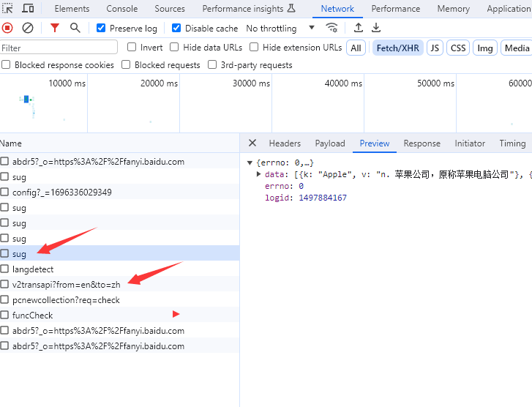532x407 pixels.
Task: Open network search with magnifier icon
Action: pyautogui.click(x=75, y=28)
